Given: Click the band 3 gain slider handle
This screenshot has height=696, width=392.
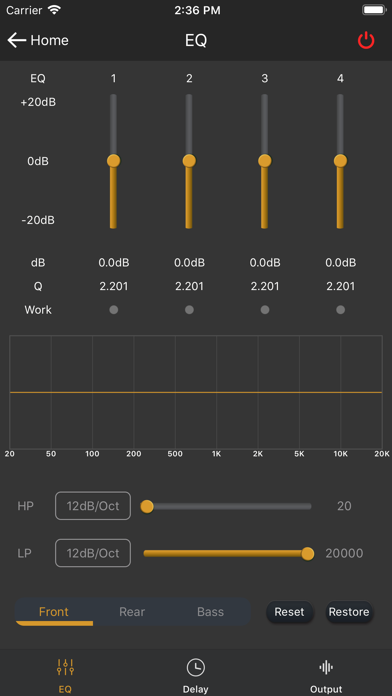Looking at the screenshot, I should tap(265, 161).
